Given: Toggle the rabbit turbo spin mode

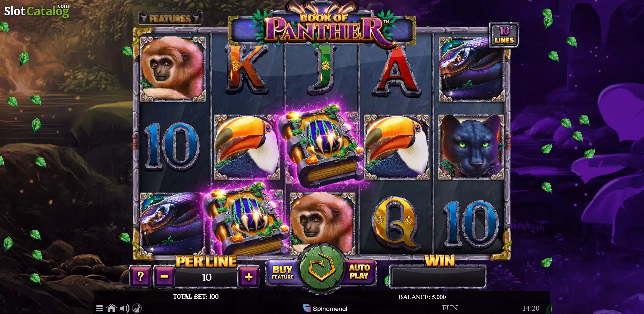Looking at the screenshot, I should coord(137,308).
